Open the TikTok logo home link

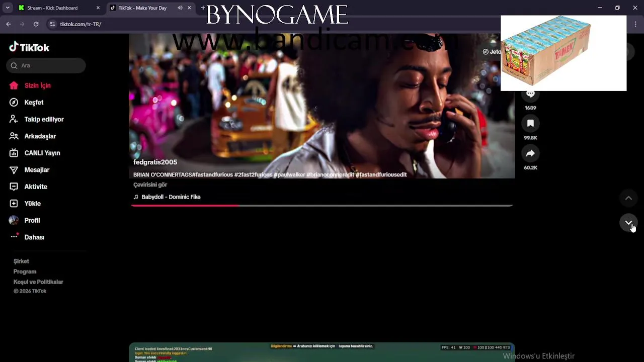click(x=29, y=47)
